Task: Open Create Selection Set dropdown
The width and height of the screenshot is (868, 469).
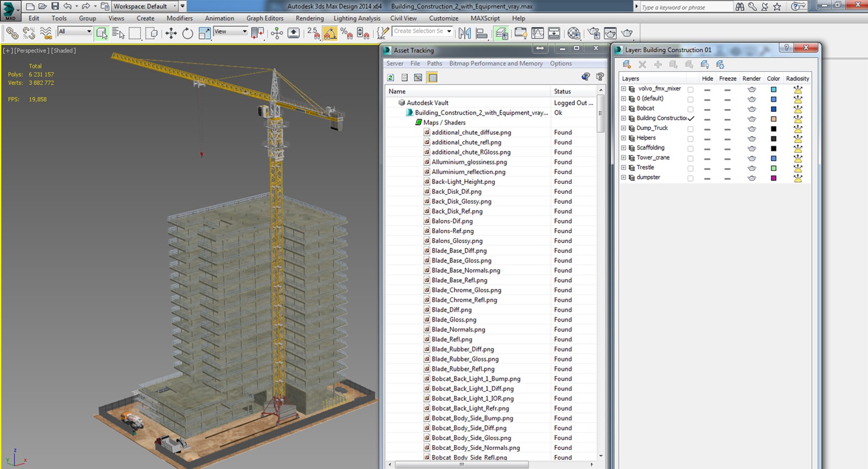Action: click(x=422, y=31)
